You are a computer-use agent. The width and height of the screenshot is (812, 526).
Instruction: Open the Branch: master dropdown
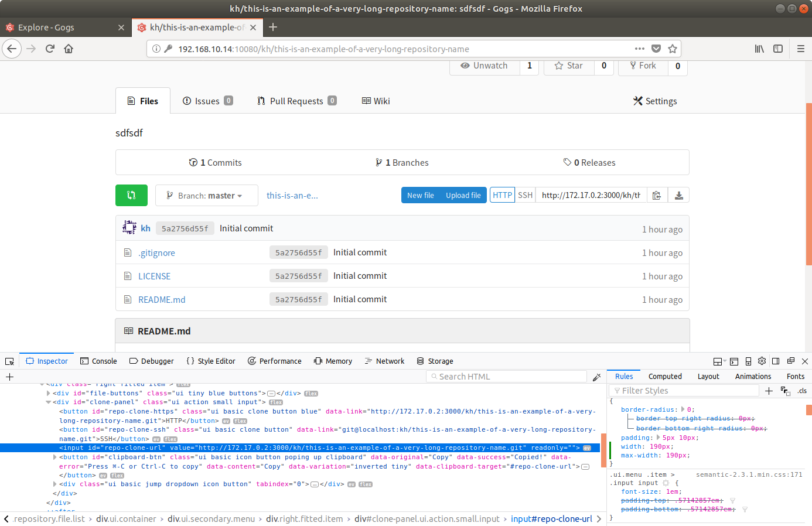click(x=206, y=195)
